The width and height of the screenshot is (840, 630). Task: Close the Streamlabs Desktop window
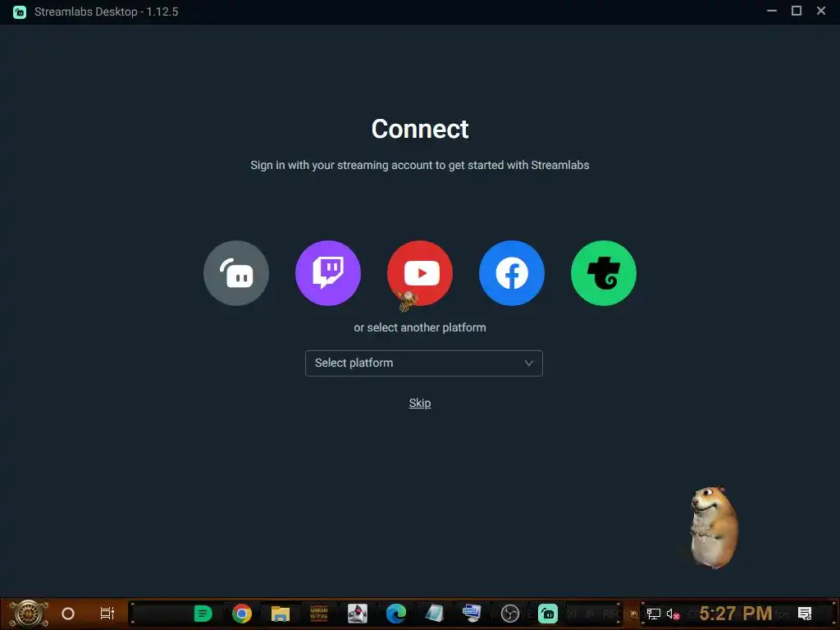821,11
